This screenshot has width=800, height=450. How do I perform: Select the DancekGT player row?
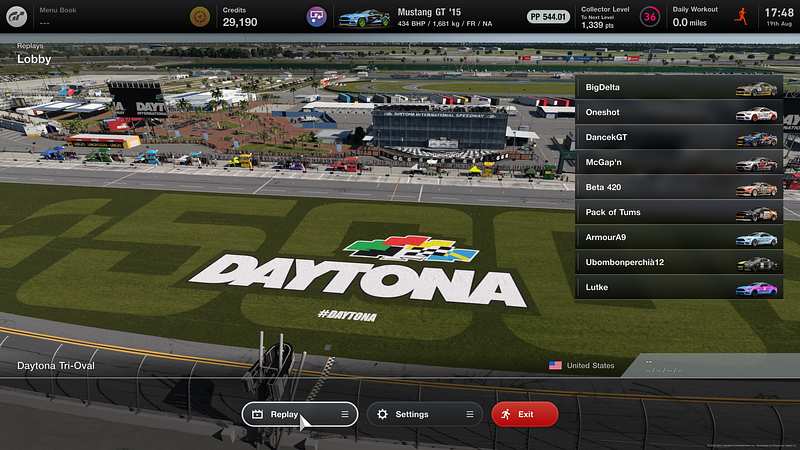point(679,137)
